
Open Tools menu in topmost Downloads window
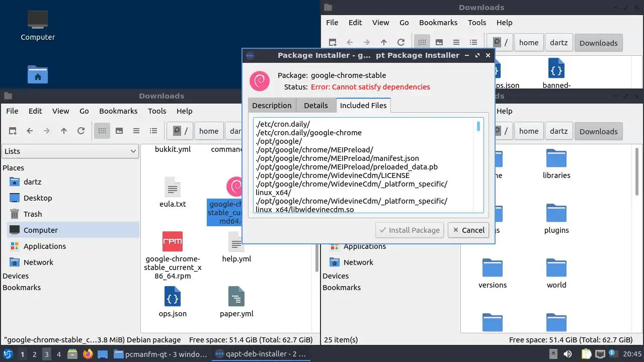coord(477,23)
